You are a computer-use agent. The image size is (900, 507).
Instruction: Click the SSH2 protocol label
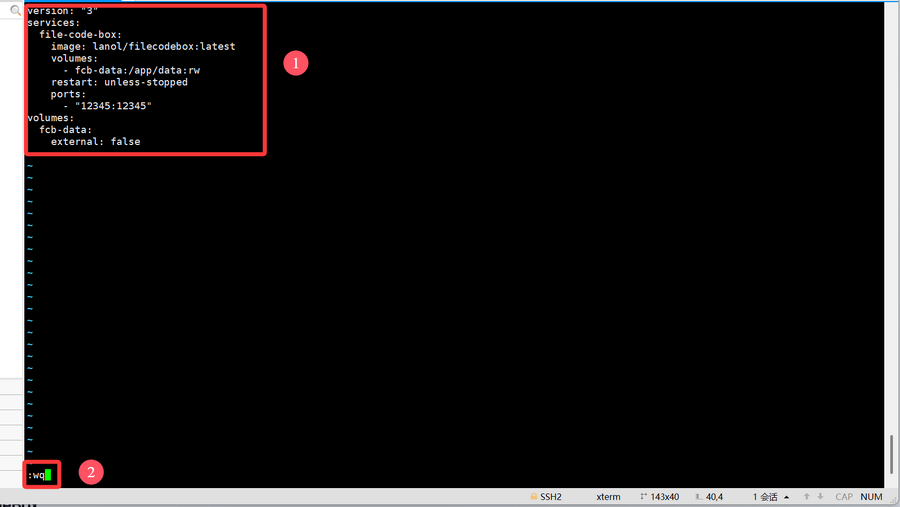(x=551, y=497)
